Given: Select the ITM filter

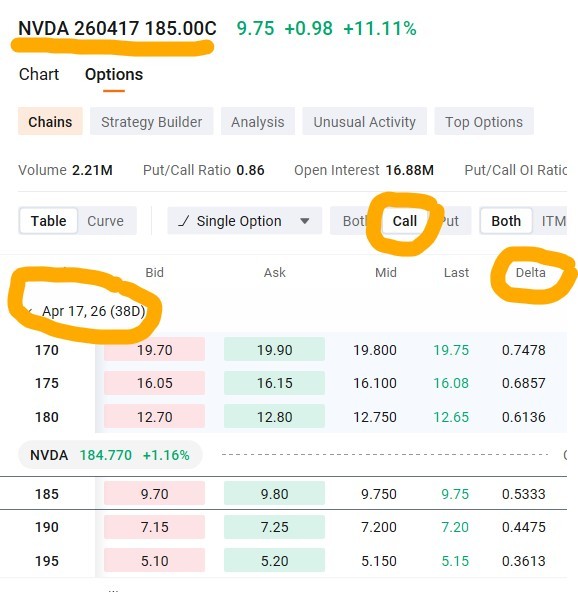Looking at the screenshot, I should (x=553, y=221).
